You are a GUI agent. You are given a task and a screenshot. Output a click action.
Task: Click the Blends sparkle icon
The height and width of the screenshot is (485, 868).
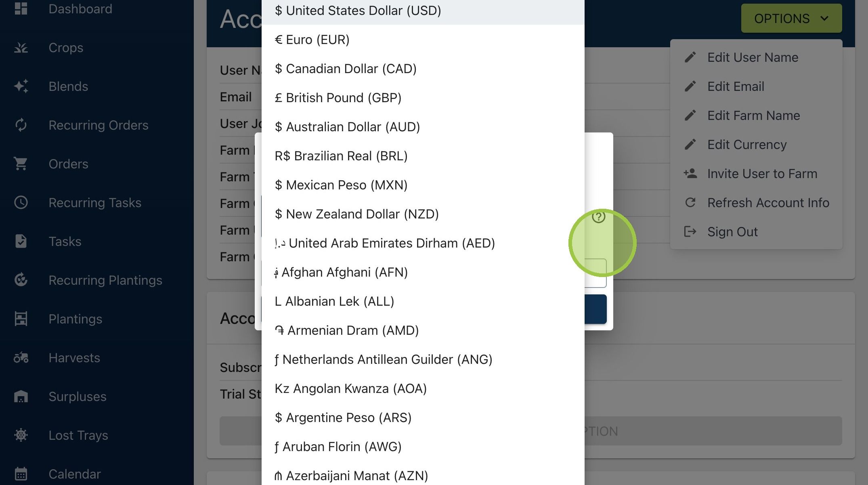(21, 86)
